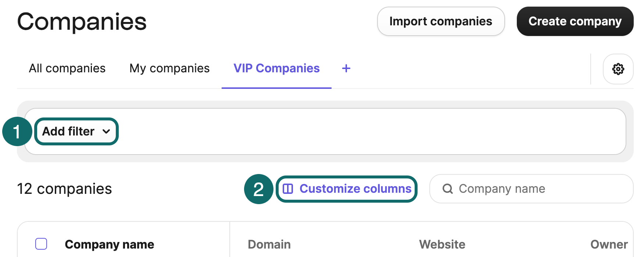The width and height of the screenshot is (644, 257).
Task: Click inside the Company name search field
Action: pos(515,189)
